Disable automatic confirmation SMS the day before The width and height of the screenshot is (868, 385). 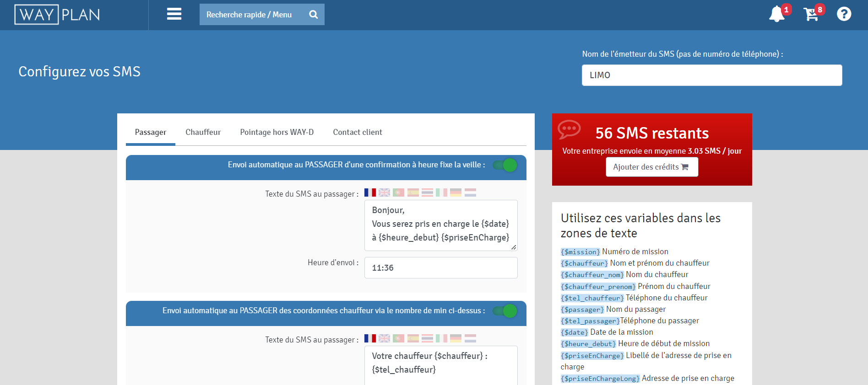(x=505, y=165)
